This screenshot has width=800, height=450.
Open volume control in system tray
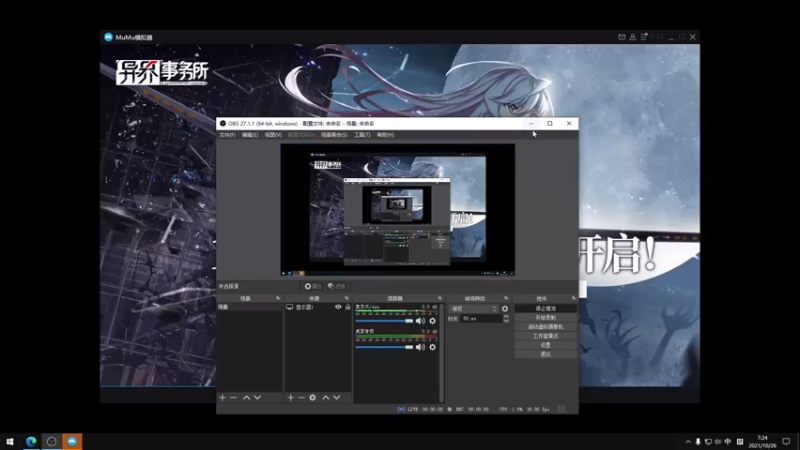[718, 441]
